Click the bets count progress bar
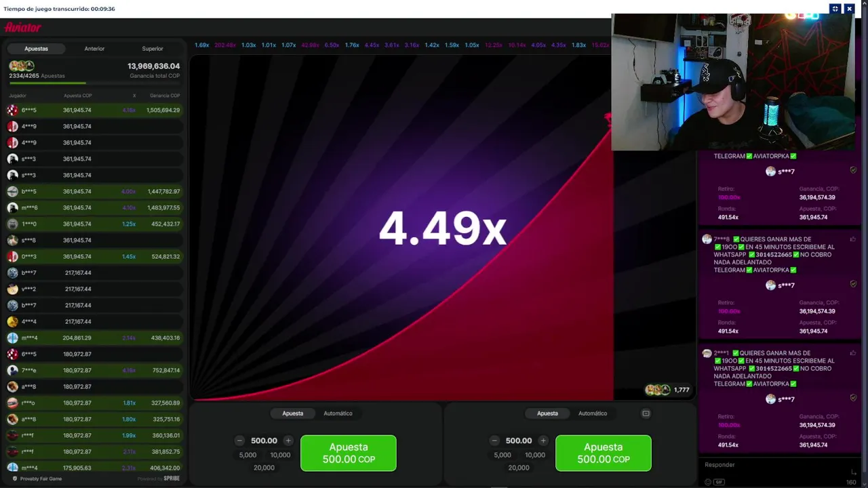868x488 pixels. pyautogui.click(x=94, y=83)
